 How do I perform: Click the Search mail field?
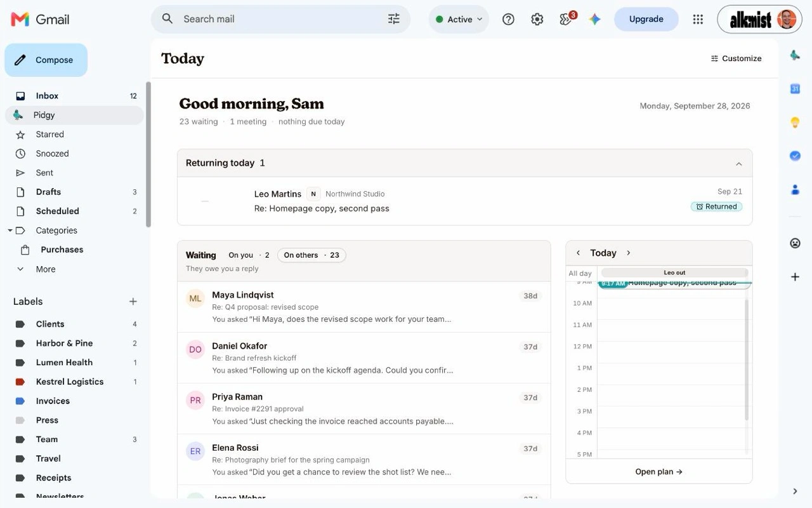pyautogui.click(x=280, y=19)
